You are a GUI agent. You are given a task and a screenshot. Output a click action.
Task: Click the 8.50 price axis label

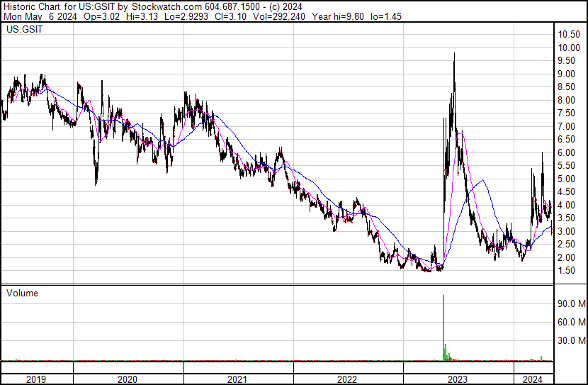pos(566,87)
